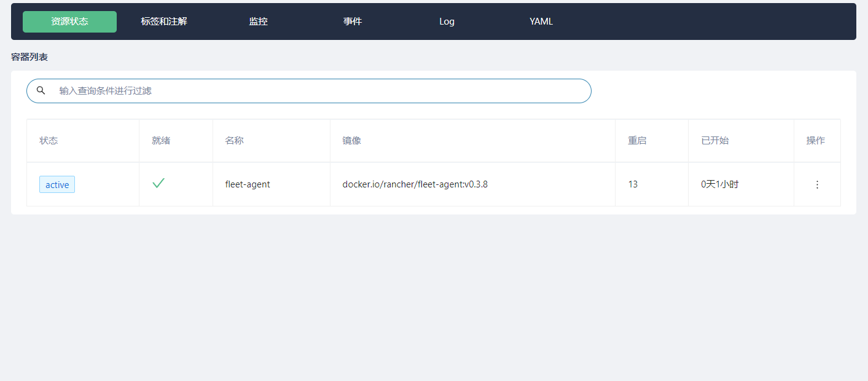Click the docker.io/rancher/fleet-agent:v0.3.8 image text
The width and height of the screenshot is (868, 381).
pos(415,184)
